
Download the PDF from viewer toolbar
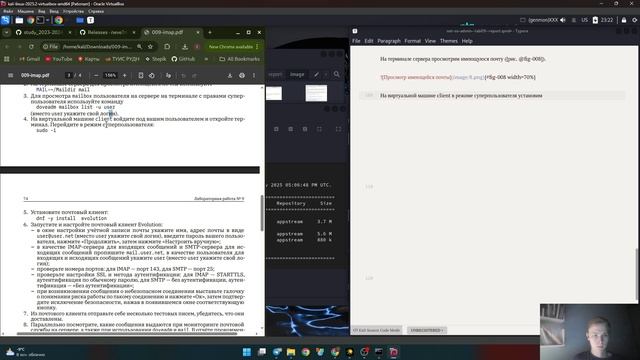coord(230,75)
